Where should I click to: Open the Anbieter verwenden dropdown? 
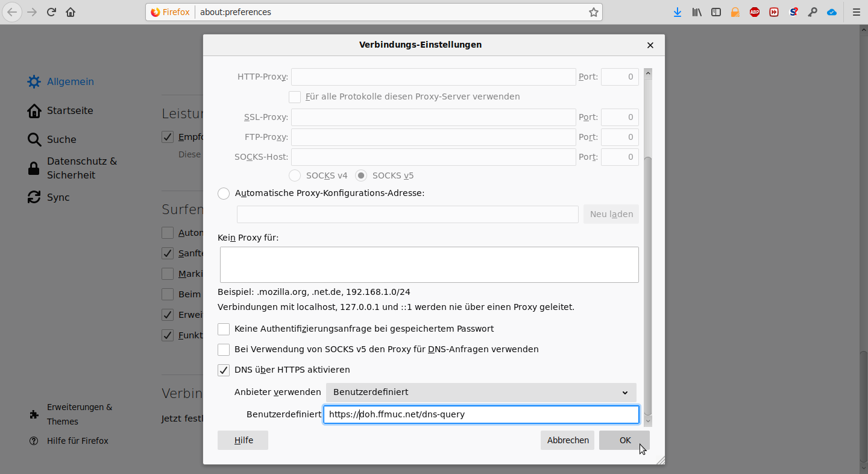[481, 393]
